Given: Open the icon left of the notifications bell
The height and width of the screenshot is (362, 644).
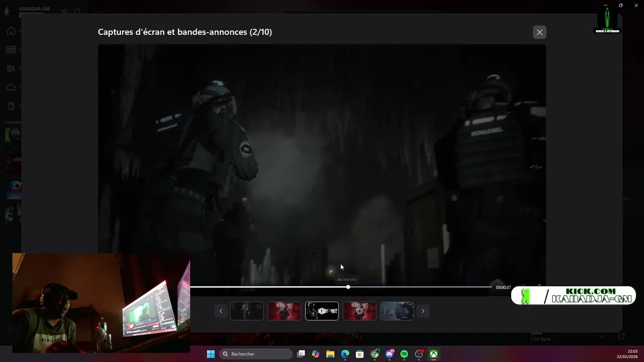Looking at the screenshot, I should pos(64,12).
